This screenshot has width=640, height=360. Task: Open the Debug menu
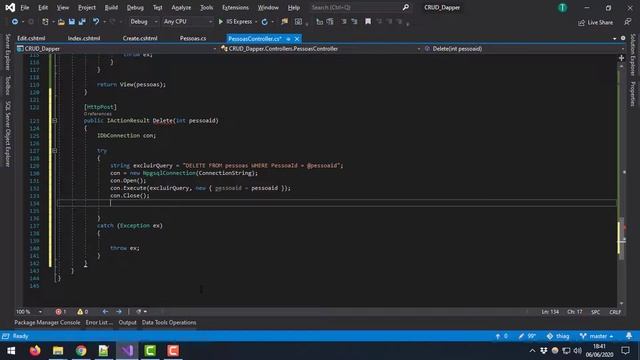(x=135, y=7)
